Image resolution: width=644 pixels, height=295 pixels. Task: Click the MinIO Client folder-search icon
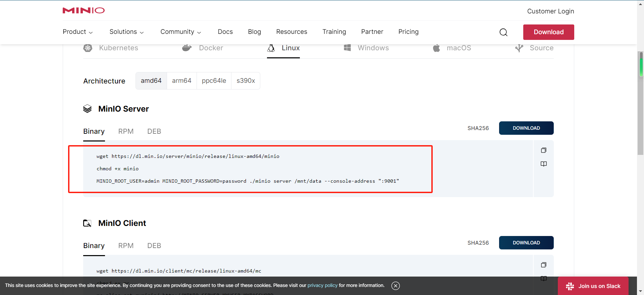[x=87, y=223]
